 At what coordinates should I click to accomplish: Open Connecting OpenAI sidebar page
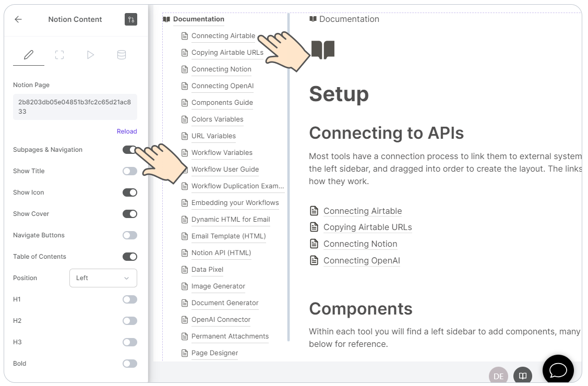coord(222,86)
